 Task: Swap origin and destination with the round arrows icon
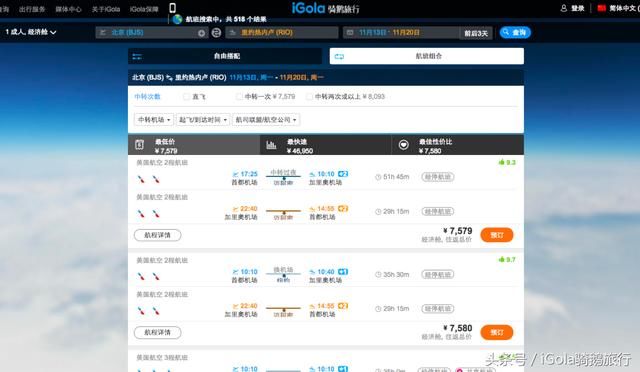click(x=216, y=33)
